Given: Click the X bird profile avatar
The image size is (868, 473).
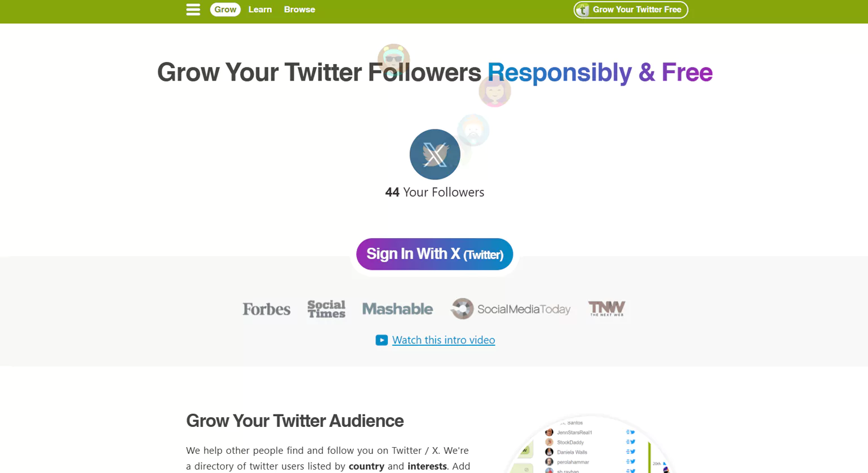Looking at the screenshot, I should click(435, 154).
